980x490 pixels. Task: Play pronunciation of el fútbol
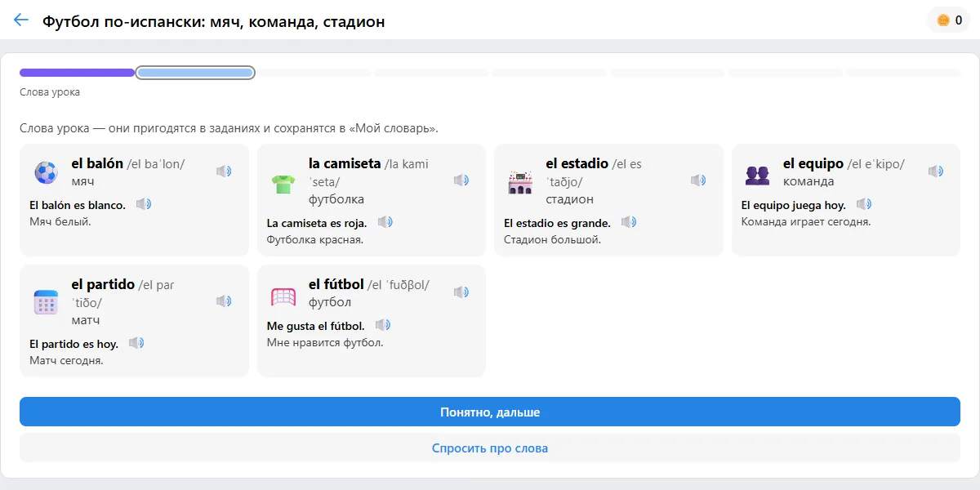[461, 292]
